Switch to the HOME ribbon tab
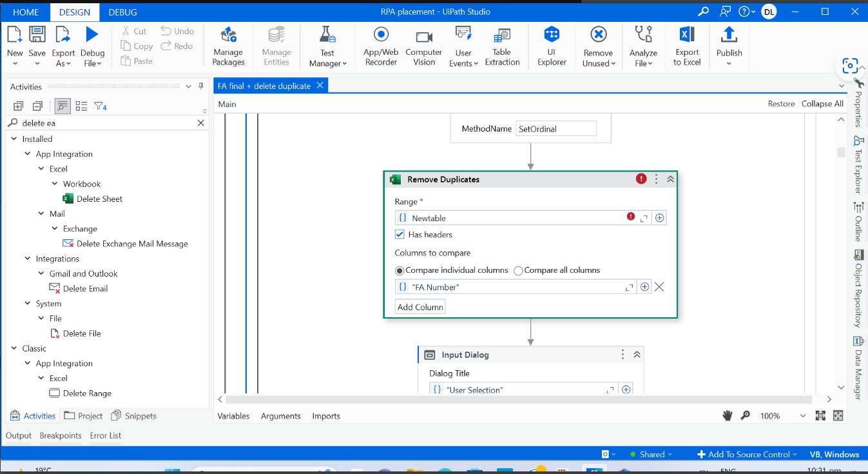The width and height of the screenshot is (868, 474). point(26,12)
